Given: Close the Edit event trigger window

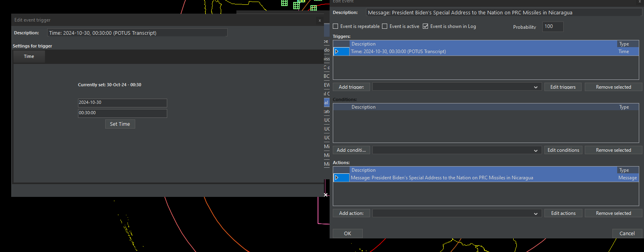Looking at the screenshot, I should (320, 20).
